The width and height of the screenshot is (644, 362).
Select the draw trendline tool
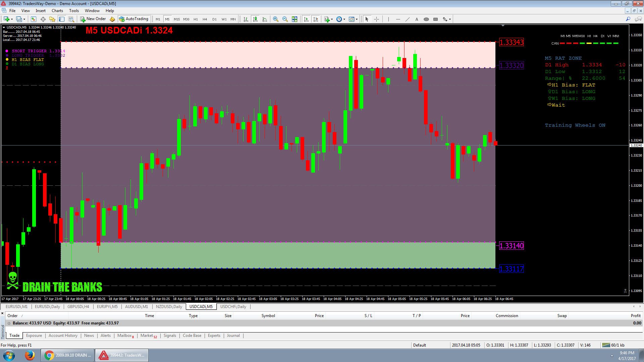407,19
